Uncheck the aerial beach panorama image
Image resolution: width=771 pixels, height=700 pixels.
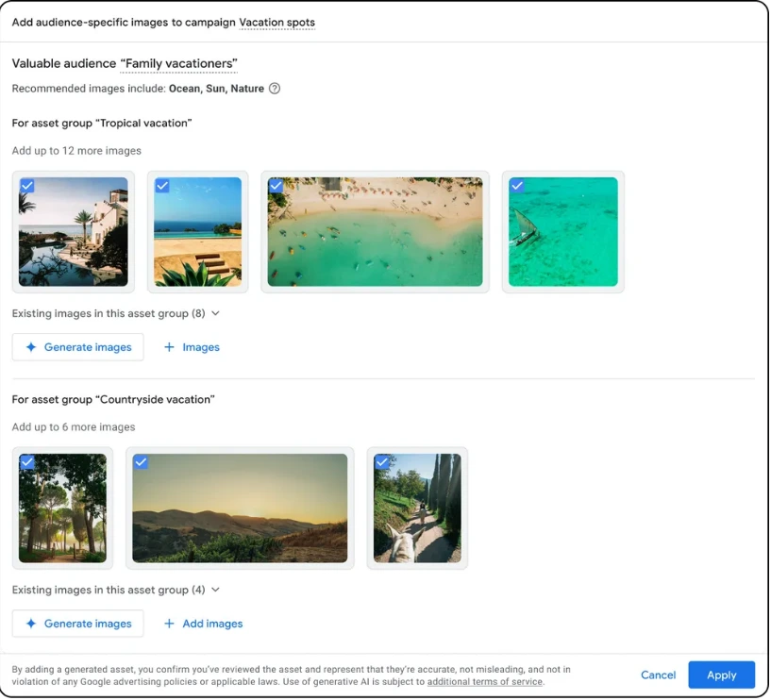pos(276,186)
